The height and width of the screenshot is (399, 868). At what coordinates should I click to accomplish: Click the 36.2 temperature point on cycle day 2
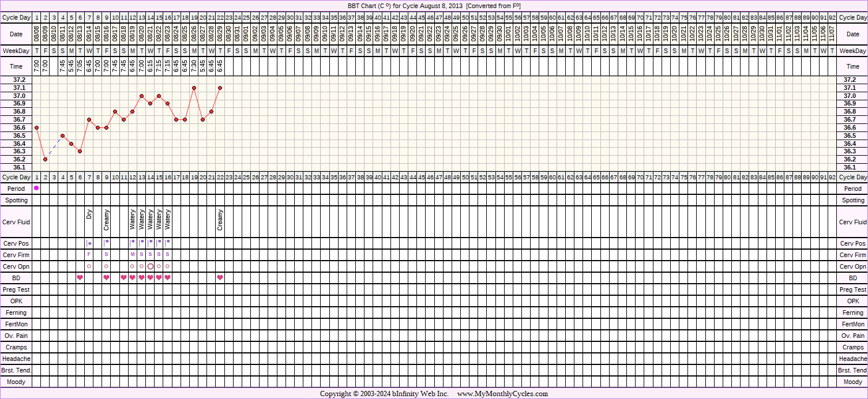[x=45, y=159]
